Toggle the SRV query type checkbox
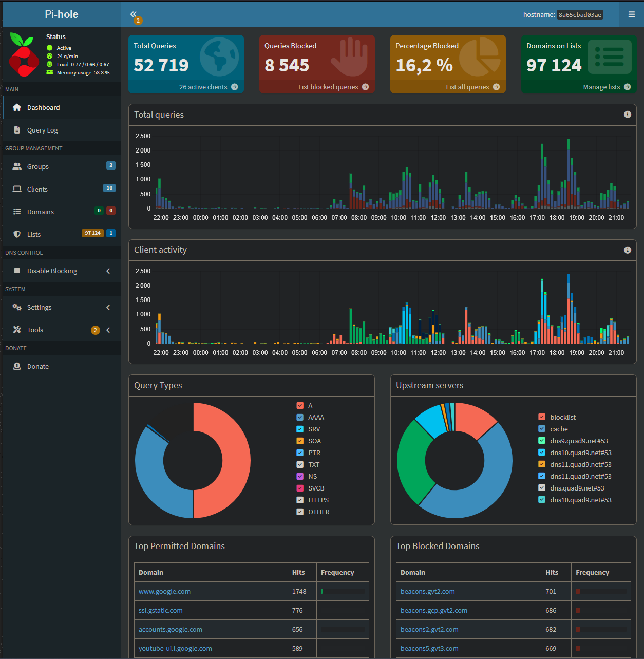 point(300,429)
